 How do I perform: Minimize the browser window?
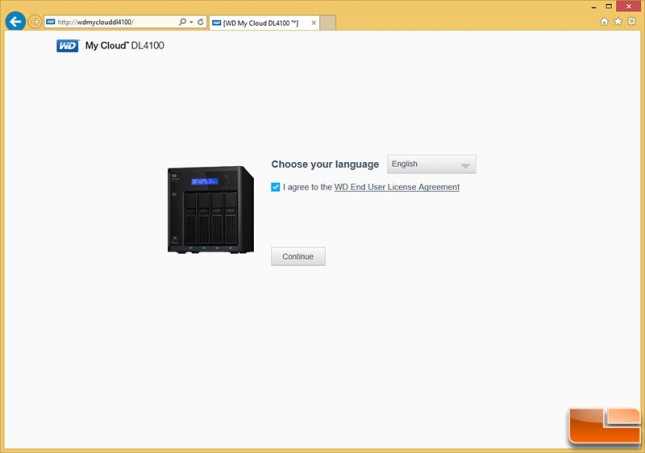(594, 7)
